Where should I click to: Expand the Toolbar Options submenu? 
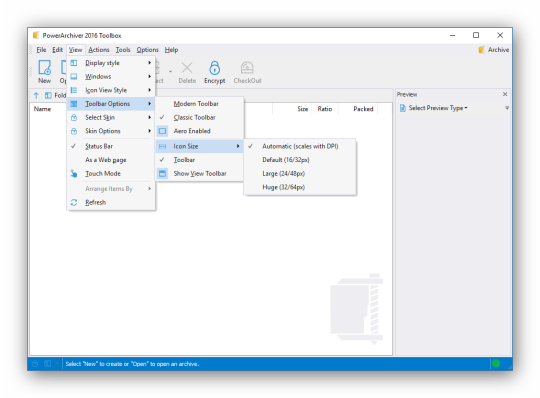click(x=111, y=104)
